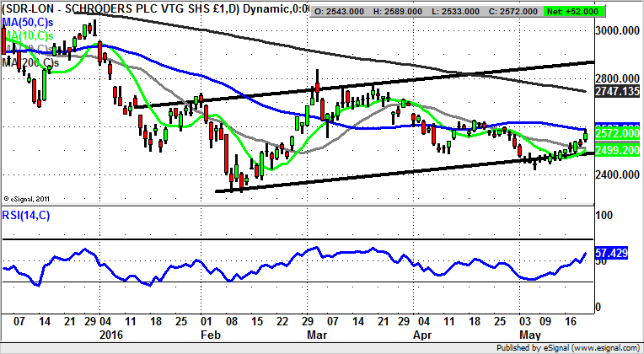Select the Feb month on time axis
The width and height of the screenshot is (644, 354).
coord(205,335)
